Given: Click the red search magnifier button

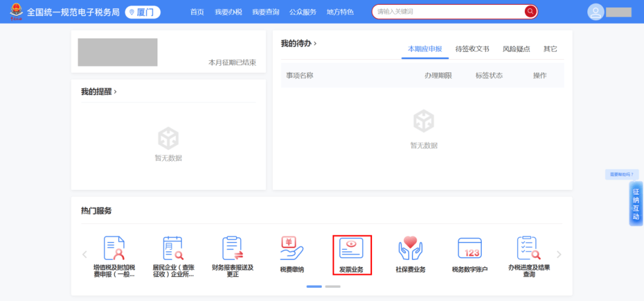Looking at the screenshot, I should pyautogui.click(x=530, y=11).
